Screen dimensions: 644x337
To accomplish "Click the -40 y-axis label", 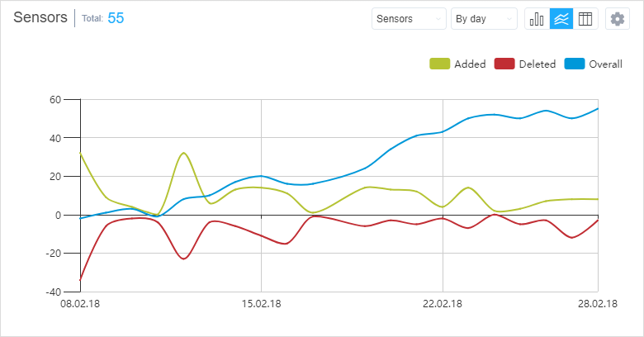I will 53,292.
